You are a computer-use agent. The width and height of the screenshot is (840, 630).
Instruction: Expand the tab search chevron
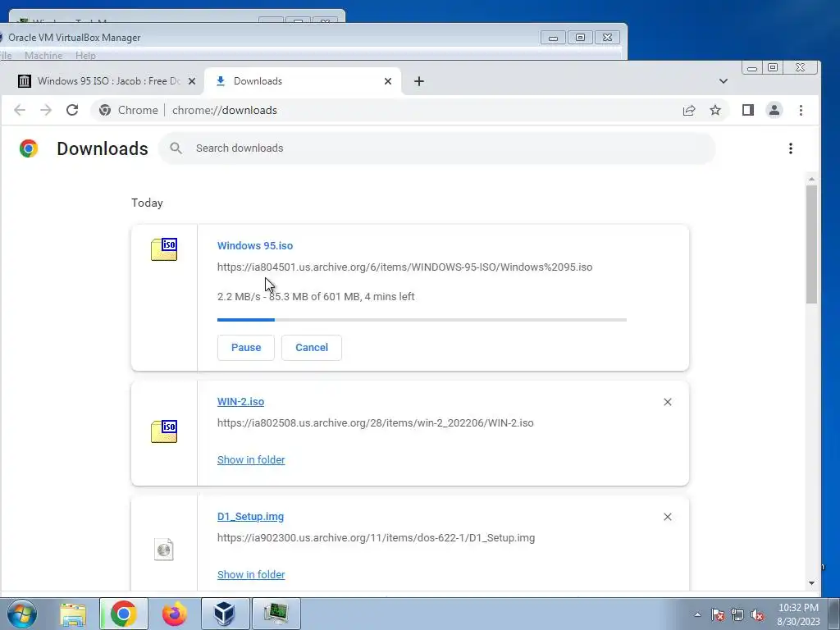point(724,81)
